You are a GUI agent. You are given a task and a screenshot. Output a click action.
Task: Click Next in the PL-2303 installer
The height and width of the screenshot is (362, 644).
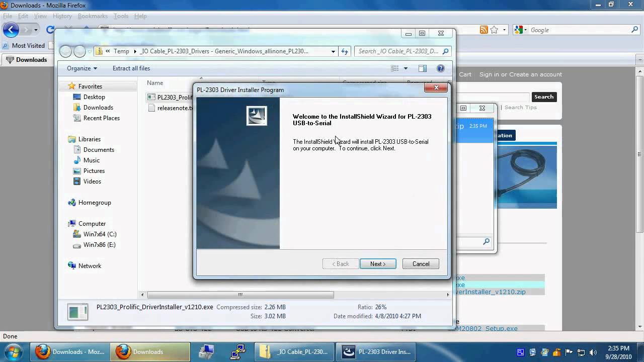coord(378,264)
